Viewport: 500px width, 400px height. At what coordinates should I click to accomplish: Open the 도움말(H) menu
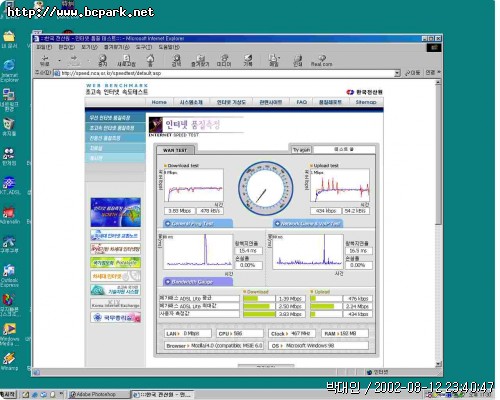pyautogui.click(x=169, y=47)
